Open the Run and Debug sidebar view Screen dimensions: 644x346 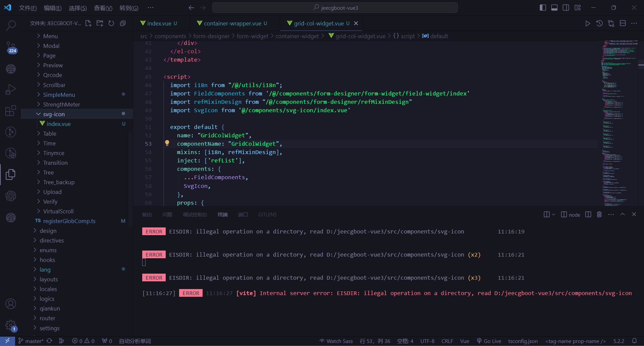coord(11,89)
